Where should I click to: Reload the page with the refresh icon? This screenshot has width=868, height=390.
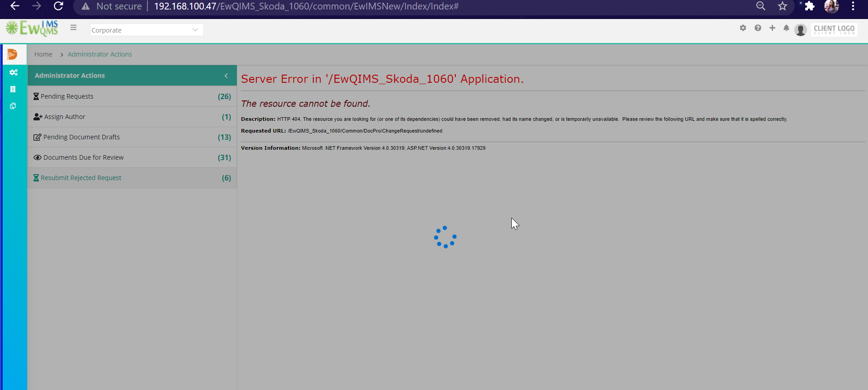click(58, 6)
